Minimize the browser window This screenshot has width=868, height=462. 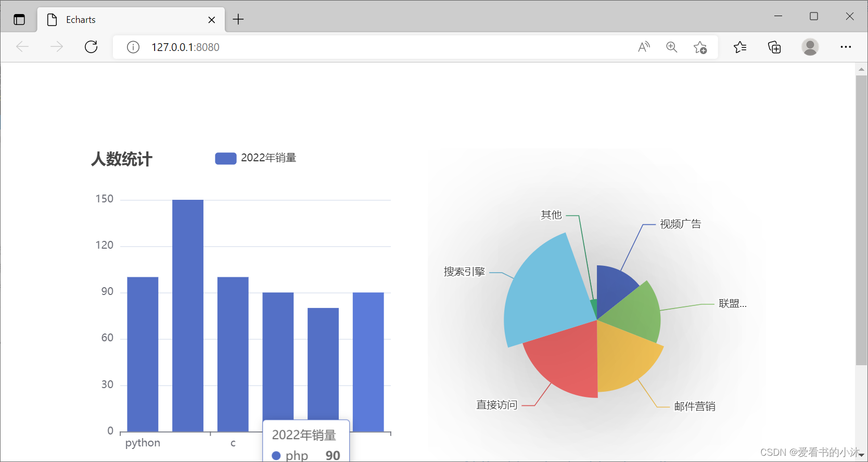778,16
